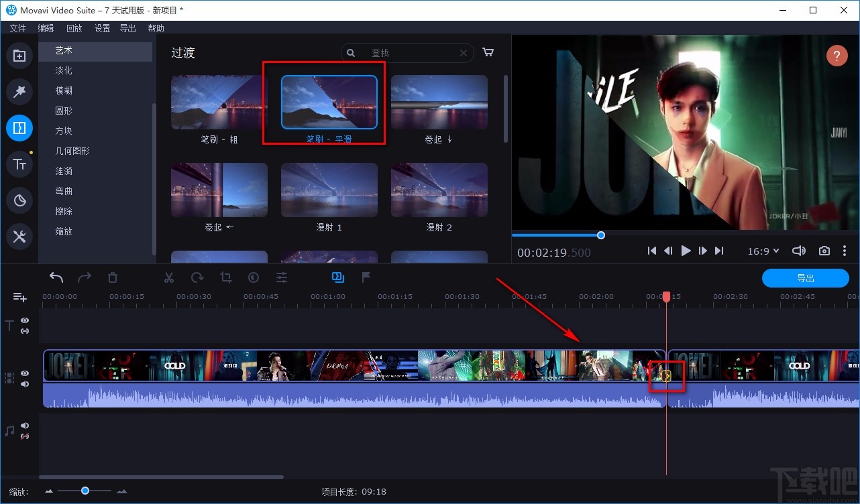
Task: Open the Titles Tt sidebar icon
Action: pyautogui.click(x=19, y=164)
